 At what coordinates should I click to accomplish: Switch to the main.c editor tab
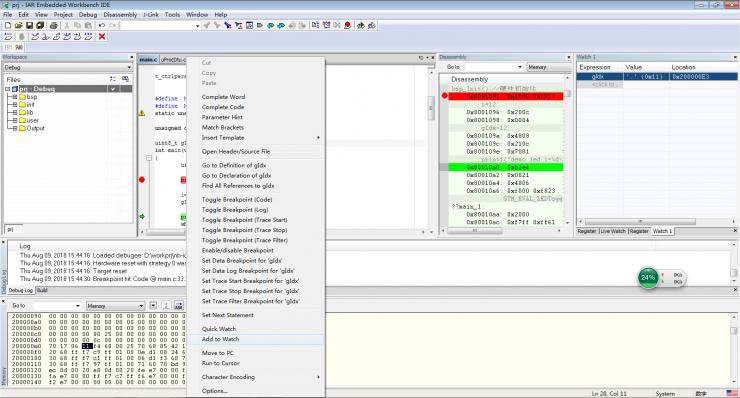(148, 60)
